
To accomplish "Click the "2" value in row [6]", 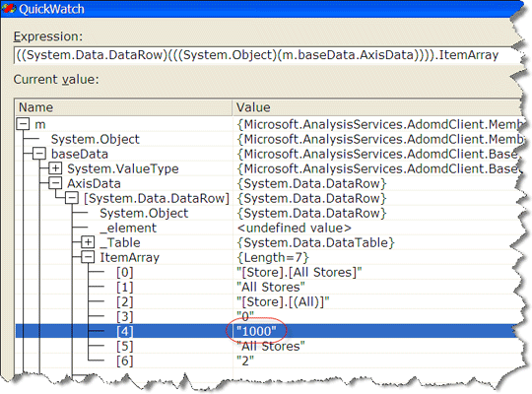I will pyautogui.click(x=245, y=361).
